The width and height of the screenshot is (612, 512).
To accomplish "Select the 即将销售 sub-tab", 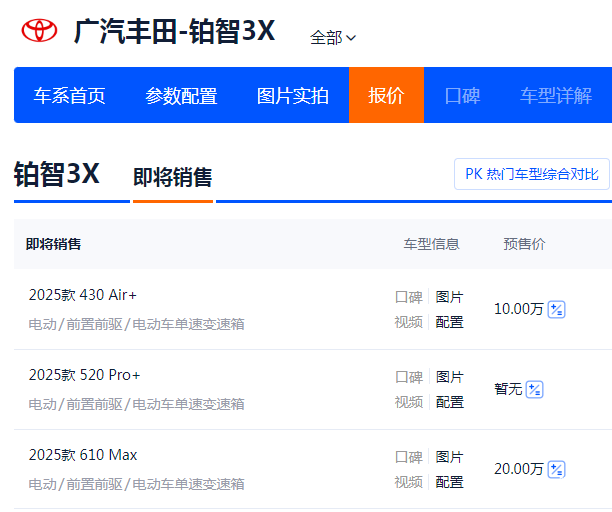I will [x=173, y=177].
